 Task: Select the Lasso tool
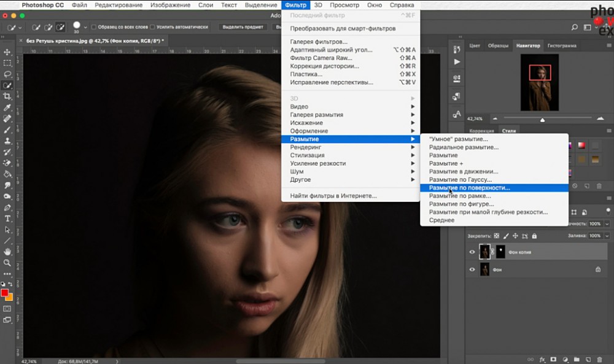coord(7,74)
